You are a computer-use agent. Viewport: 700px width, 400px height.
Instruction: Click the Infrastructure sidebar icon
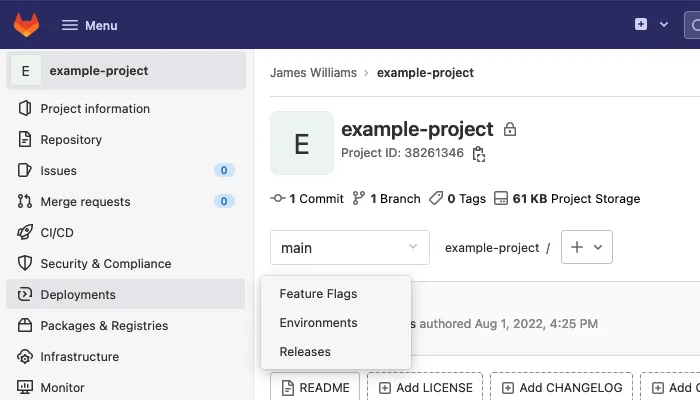tap(25, 357)
